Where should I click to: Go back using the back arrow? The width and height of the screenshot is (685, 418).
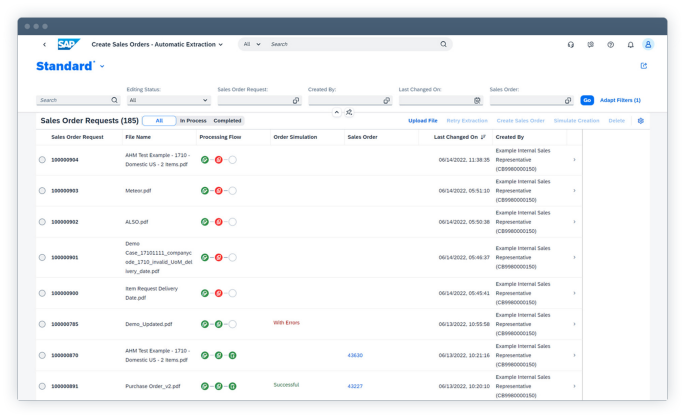(x=44, y=45)
